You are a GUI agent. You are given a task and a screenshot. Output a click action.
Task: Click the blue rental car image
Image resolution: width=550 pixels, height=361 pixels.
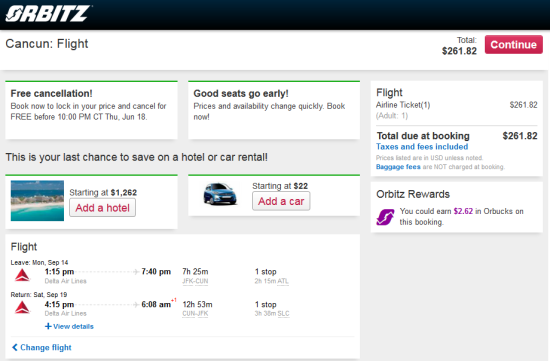[x=220, y=194]
